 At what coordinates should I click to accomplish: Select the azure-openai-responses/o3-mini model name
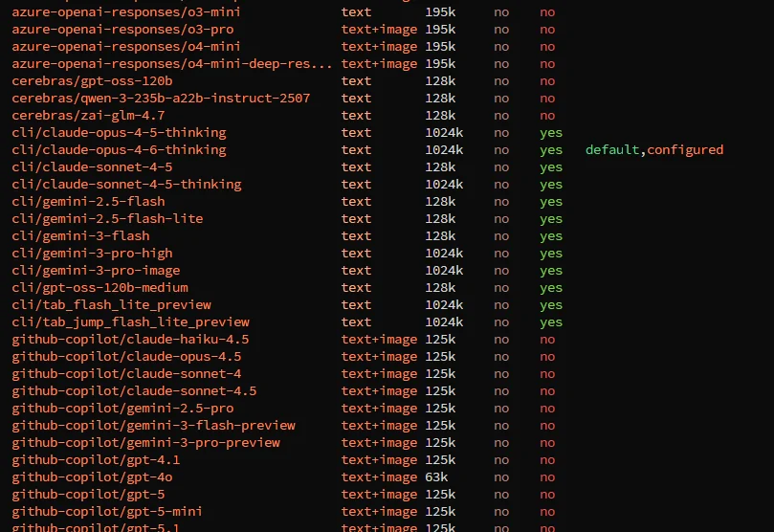pos(126,12)
